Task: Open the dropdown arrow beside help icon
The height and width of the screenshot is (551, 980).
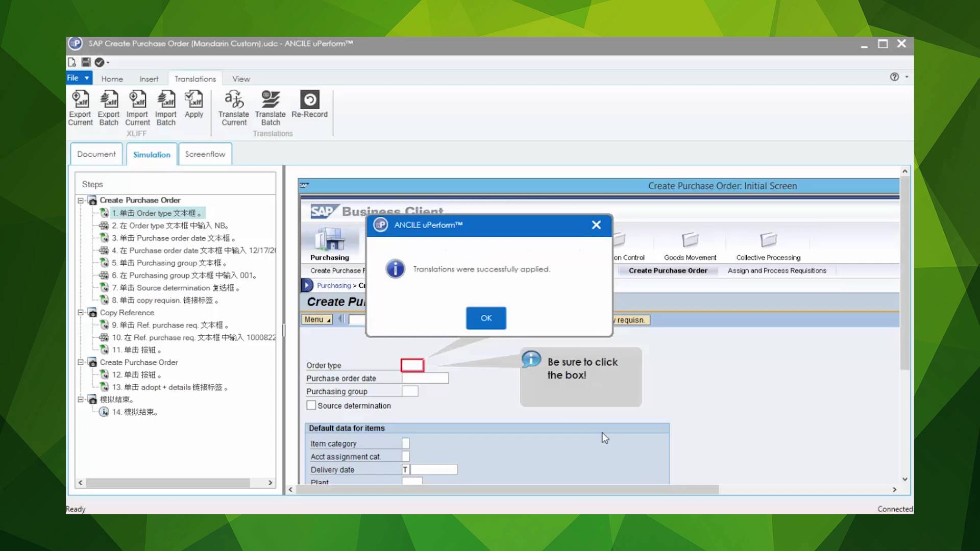Action: (906, 77)
